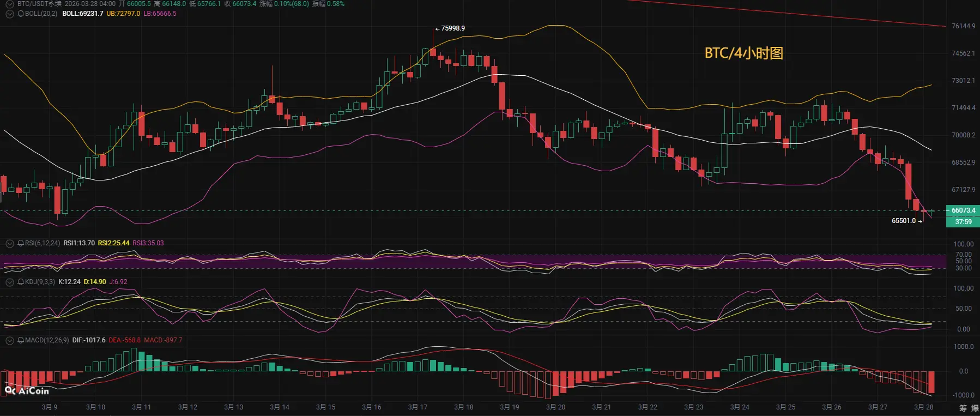Screen dimensions: 980x416
Task: Click the 68552.9 price axis label
Action: (x=964, y=162)
